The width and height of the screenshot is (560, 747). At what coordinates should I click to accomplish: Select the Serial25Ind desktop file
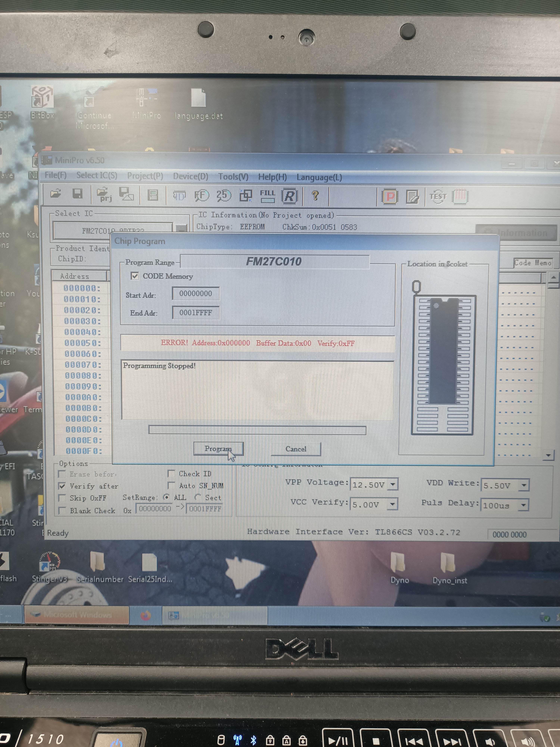pos(150,568)
